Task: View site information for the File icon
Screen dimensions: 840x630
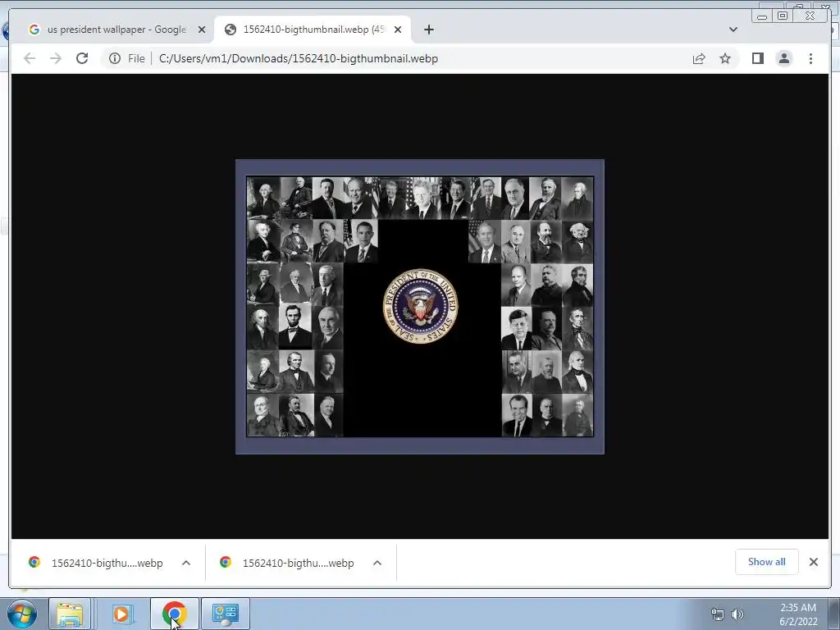Action: [x=115, y=58]
